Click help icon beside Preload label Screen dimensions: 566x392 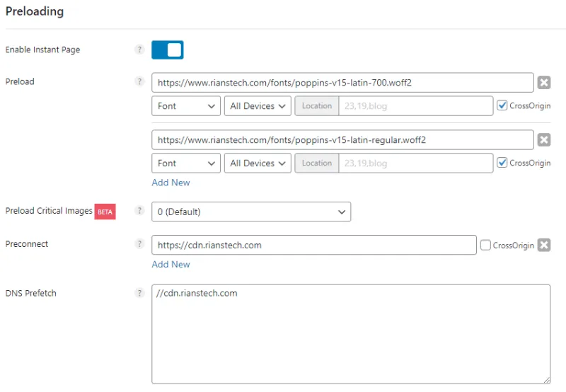point(139,81)
